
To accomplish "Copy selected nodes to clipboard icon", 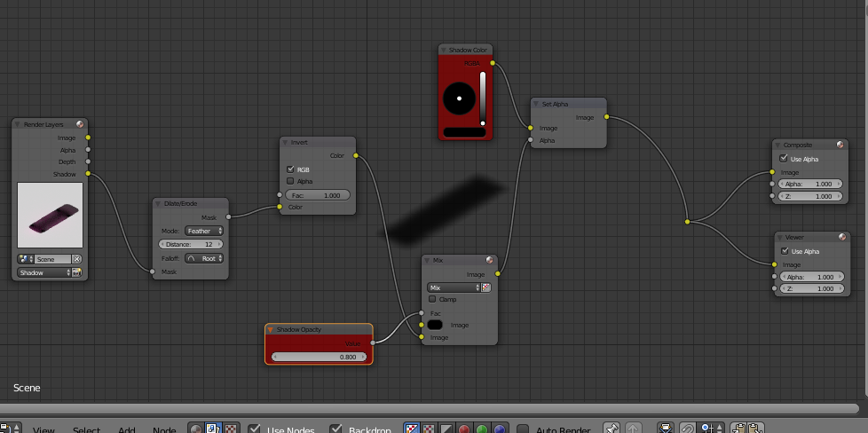I will pyautogui.click(x=738, y=429).
